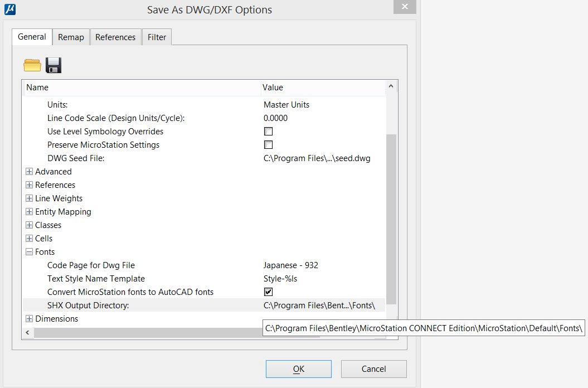The height and width of the screenshot is (388, 588).
Task: Open the References tab
Action: pos(115,37)
